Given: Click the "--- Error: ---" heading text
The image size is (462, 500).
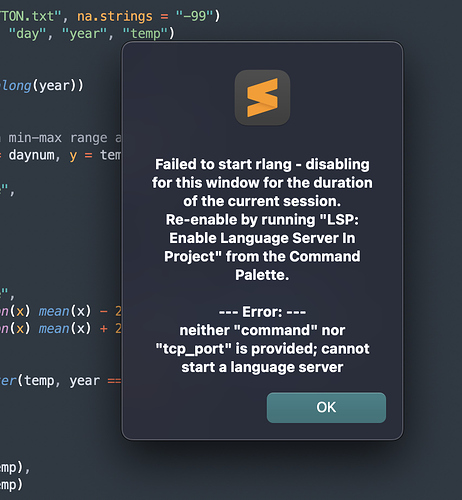Looking at the screenshot, I should 262,312.
